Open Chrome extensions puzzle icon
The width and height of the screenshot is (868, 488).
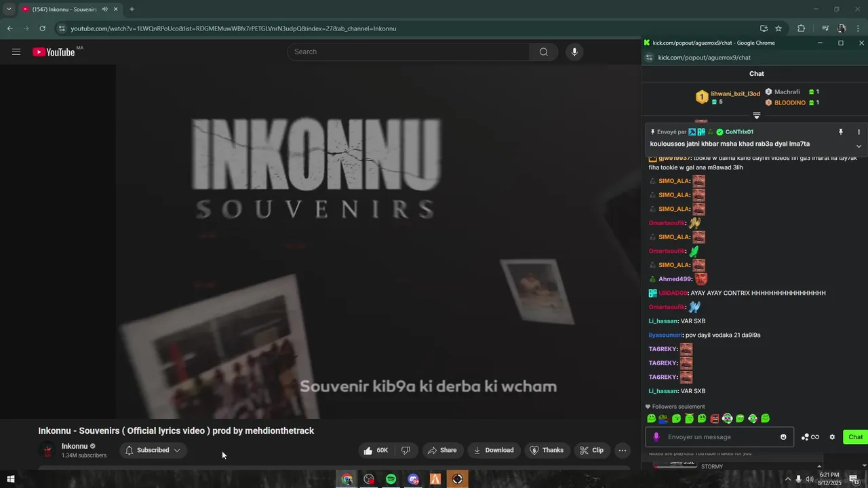click(x=802, y=28)
